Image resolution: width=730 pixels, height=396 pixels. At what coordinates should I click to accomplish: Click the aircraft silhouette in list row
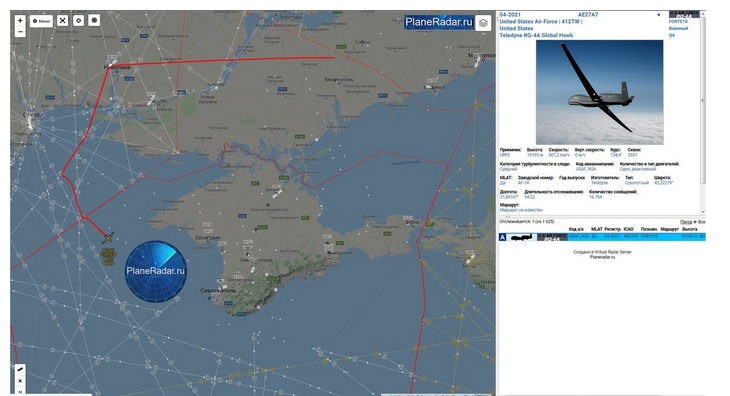click(522, 237)
